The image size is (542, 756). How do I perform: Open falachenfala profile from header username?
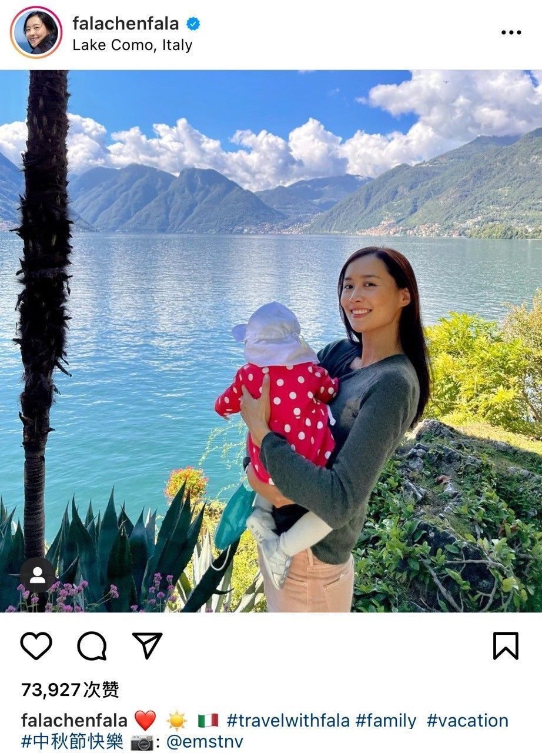point(127,24)
